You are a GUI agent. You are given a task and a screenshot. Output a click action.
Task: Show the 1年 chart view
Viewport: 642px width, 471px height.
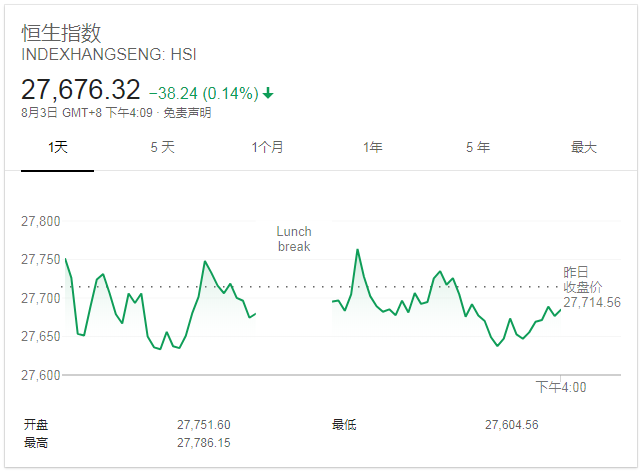pos(373,147)
